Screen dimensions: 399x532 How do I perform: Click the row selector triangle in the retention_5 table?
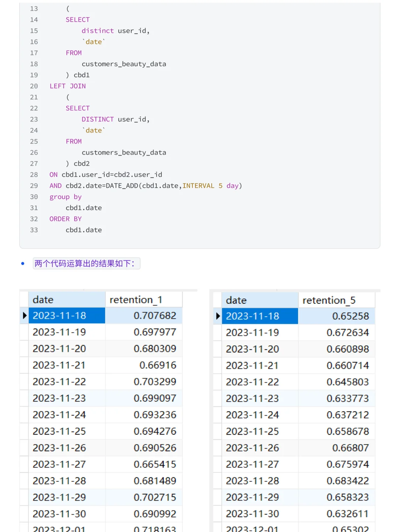217,316
